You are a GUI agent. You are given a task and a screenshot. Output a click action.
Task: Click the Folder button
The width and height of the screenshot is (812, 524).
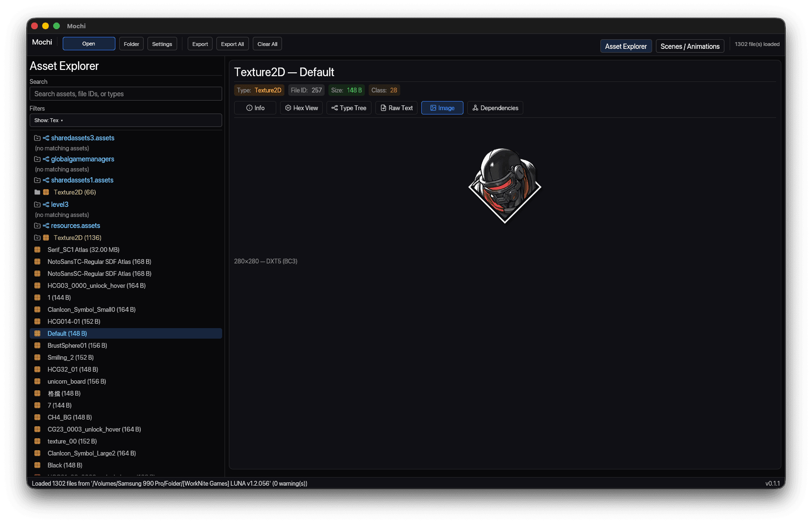(131, 44)
